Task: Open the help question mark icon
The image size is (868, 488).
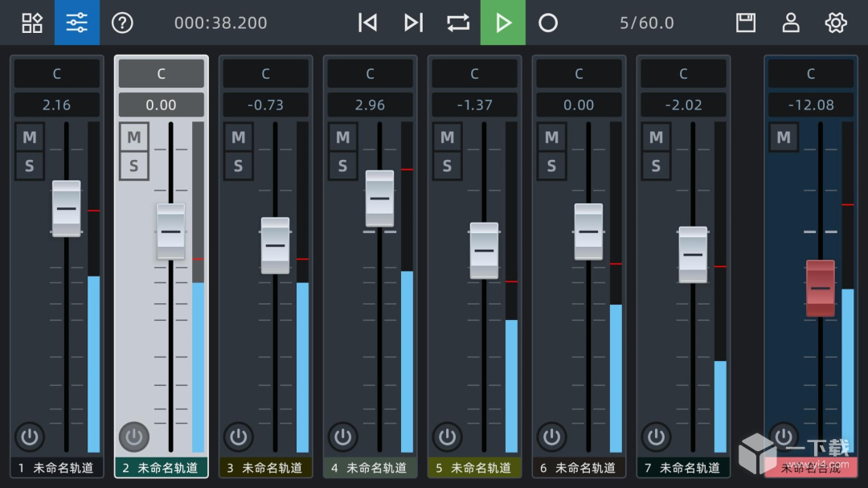Action: (122, 23)
